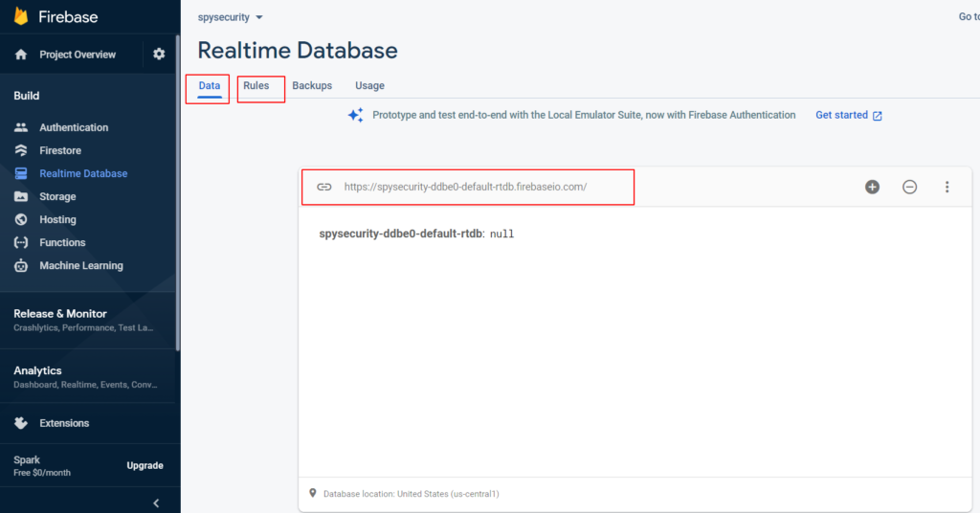The height and width of the screenshot is (513, 980).
Task: Click the Spark Free $0/month plan label
Action: coord(42,466)
